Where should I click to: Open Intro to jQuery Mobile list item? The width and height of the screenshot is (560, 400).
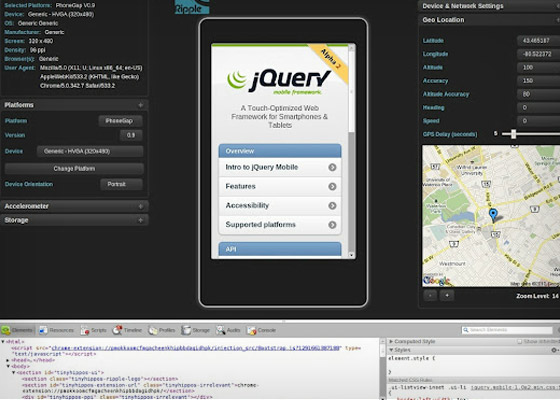280,167
